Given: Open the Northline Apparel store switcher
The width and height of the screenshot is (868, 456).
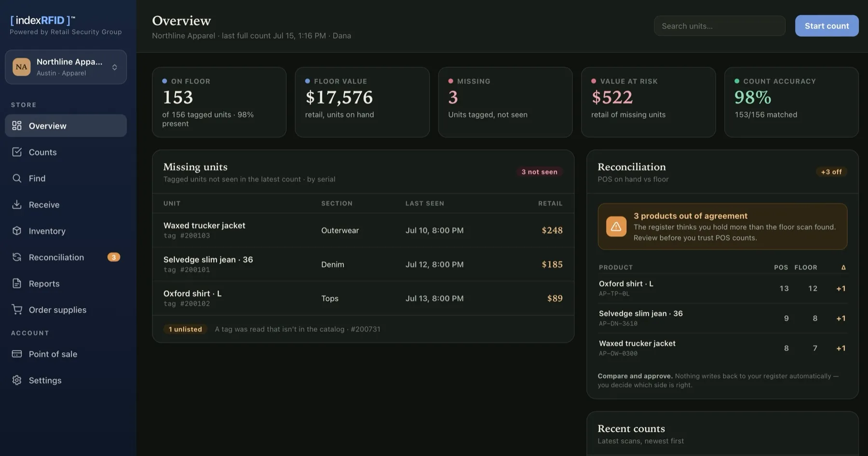Looking at the screenshot, I should (x=66, y=67).
